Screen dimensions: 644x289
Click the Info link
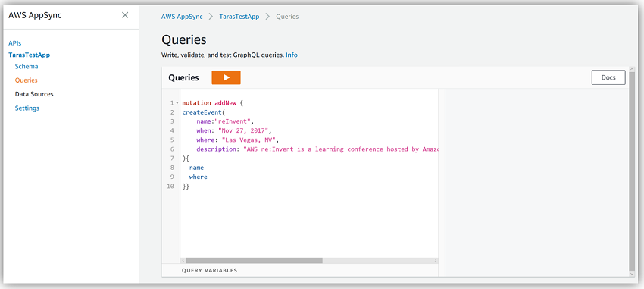292,55
